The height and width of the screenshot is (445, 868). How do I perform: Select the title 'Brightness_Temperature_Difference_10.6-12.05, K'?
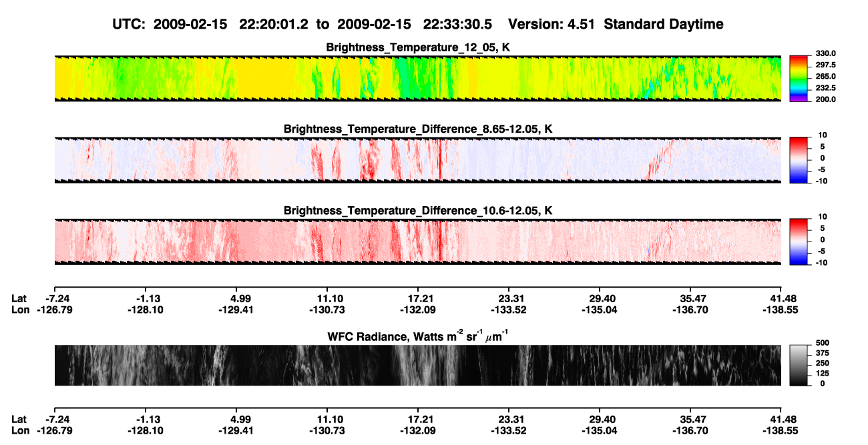(418, 211)
